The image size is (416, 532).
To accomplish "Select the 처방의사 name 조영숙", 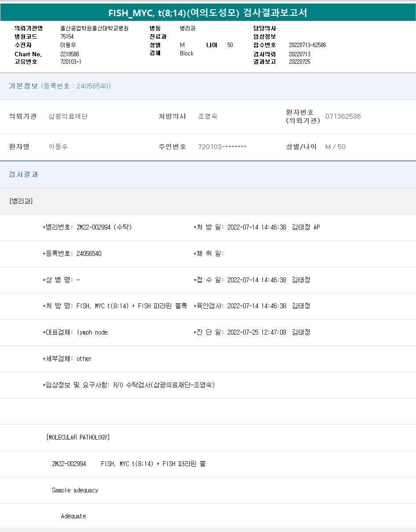I will coord(208,117).
